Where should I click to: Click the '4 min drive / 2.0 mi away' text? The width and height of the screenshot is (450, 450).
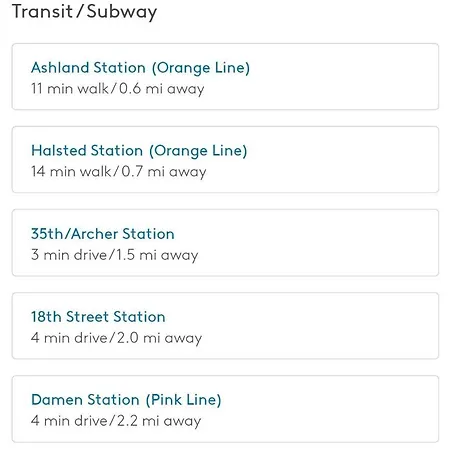116,338
